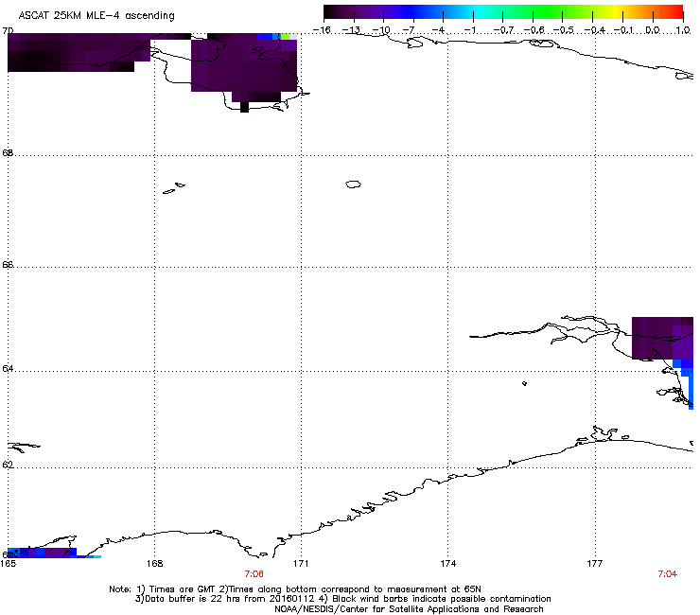This screenshot has height=615, width=700.
Task: Click the purple data patch near 178E, 64.5N
Action: click(662, 338)
